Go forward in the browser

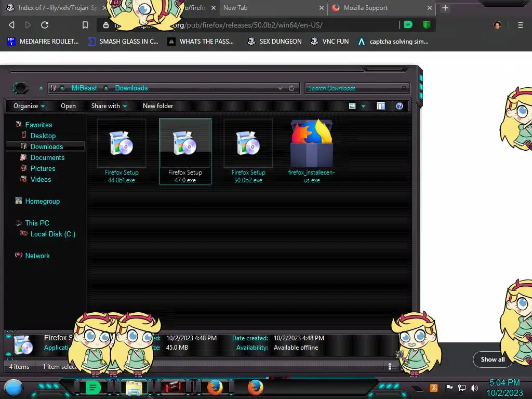click(x=28, y=25)
